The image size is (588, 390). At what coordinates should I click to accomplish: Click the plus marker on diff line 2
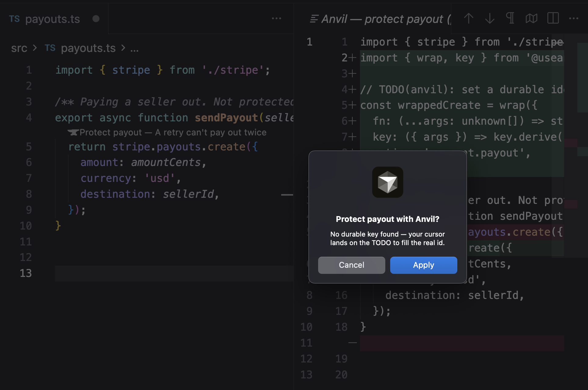click(352, 57)
